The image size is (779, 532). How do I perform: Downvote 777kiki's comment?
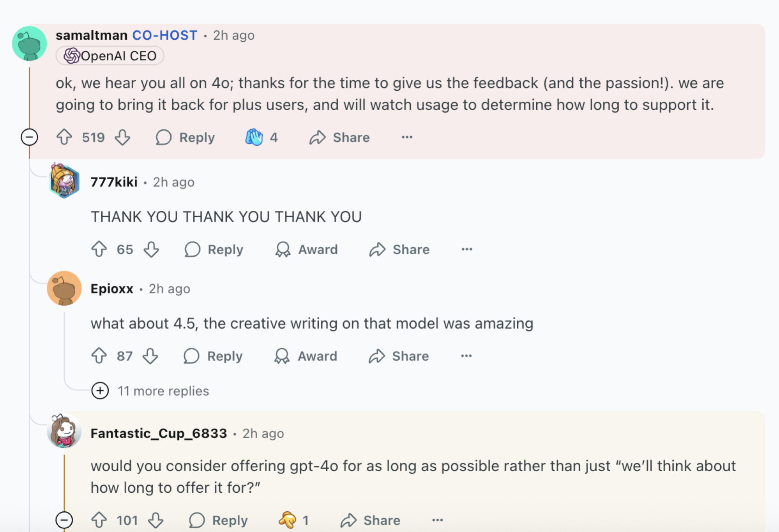(x=151, y=249)
